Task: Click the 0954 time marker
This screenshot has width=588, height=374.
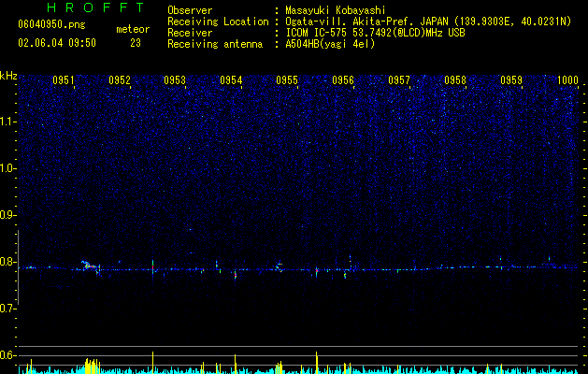Action: [x=232, y=80]
